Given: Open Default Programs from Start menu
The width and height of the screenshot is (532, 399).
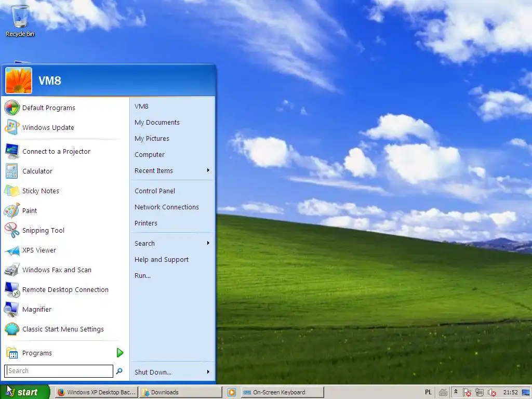Looking at the screenshot, I should coord(64,108).
